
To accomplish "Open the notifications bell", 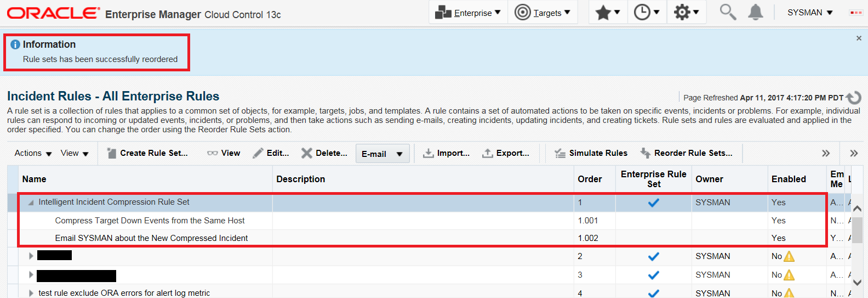I will click(x=756, y=12).
